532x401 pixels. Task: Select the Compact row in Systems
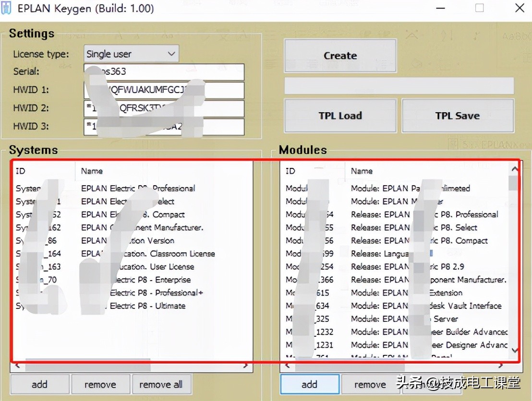click(x=133, y=214)
